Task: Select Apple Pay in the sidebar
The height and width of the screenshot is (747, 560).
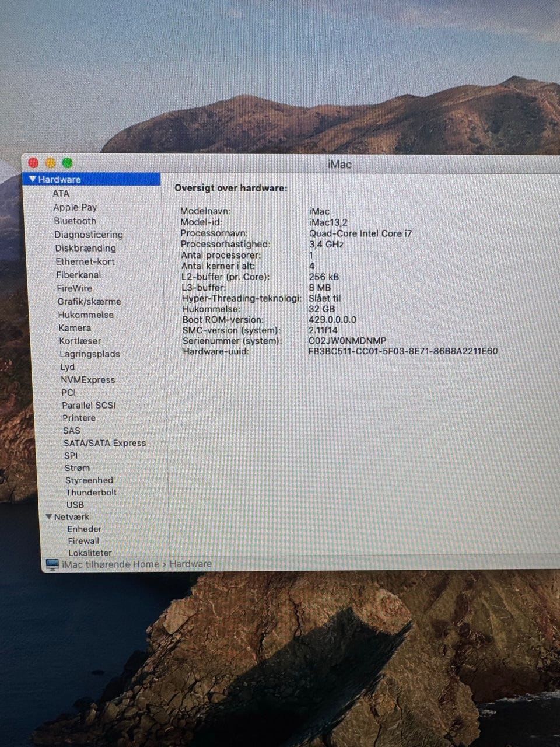Action: click(75, 207)
